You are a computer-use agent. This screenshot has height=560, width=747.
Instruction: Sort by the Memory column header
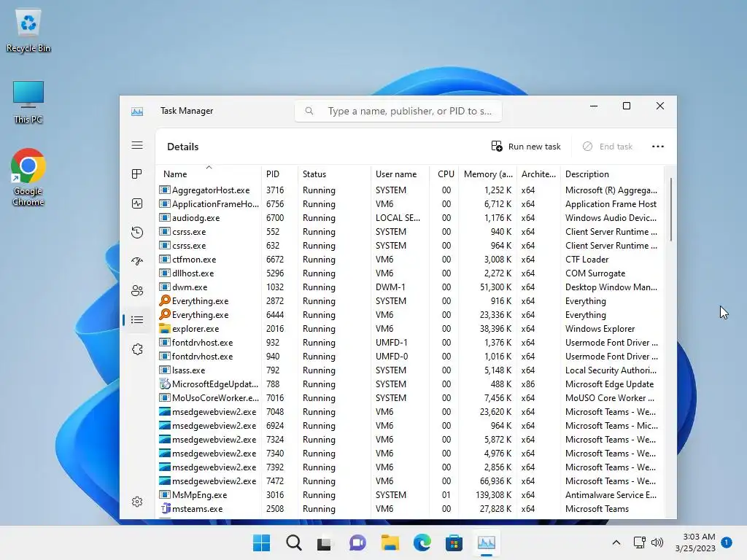[x=488, y=174]
